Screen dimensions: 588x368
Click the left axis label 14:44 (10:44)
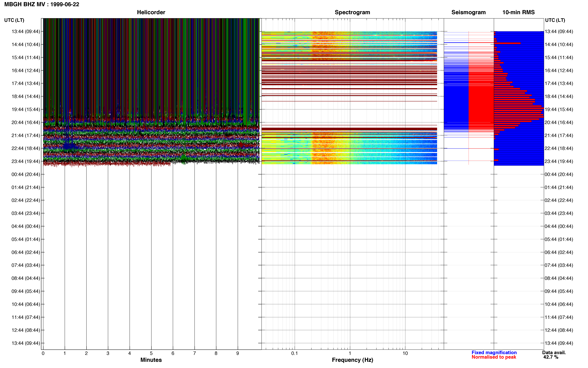[26, 44]
